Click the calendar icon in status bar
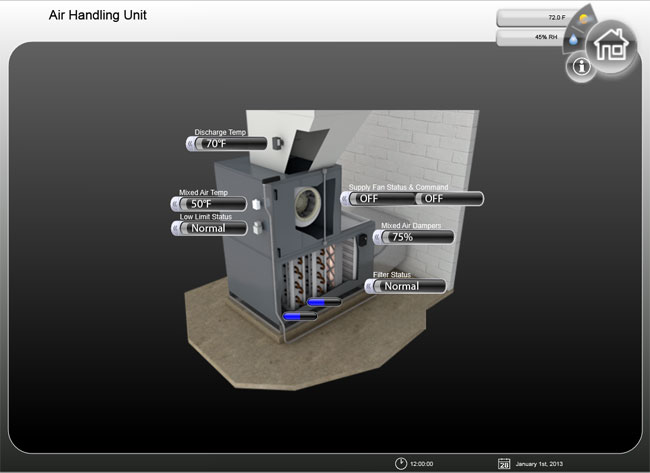Screen dimensions: 650x473 [x=504, y=463]
